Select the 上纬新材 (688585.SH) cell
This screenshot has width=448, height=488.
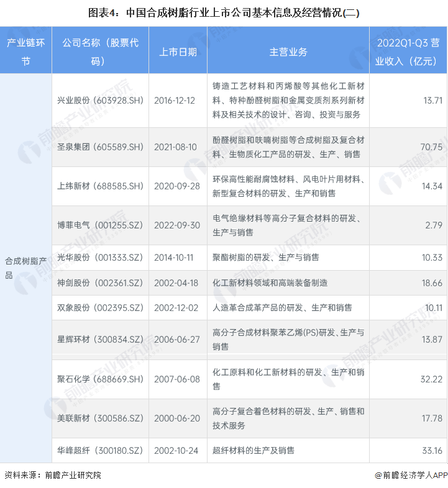coord(99,186)
